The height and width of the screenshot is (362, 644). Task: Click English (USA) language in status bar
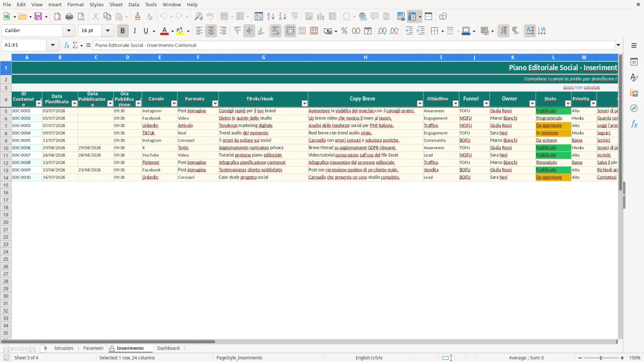click(369, 358)
